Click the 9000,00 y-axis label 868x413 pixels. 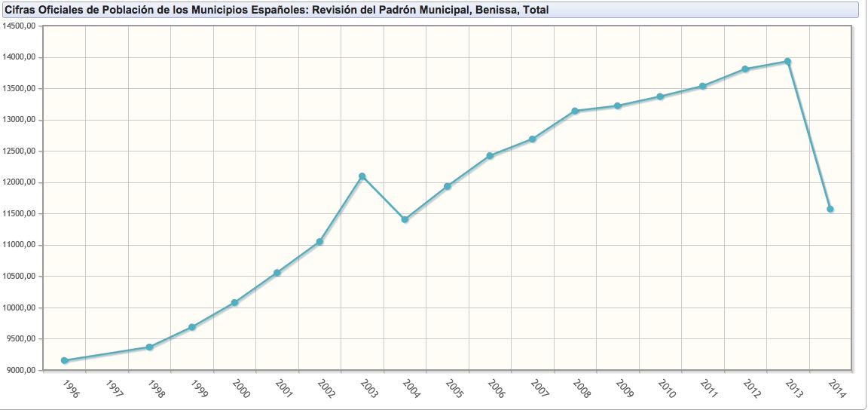click(x=20, y=370)
